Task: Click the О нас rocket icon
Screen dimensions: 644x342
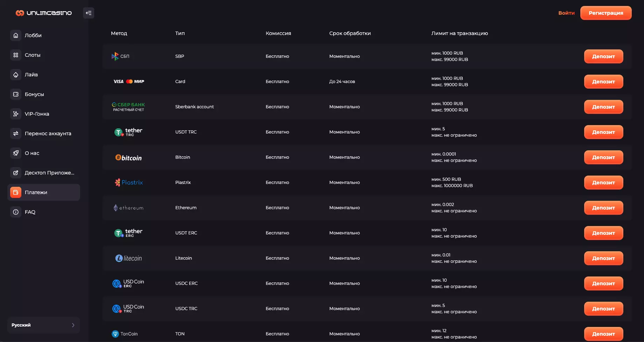Action: pyautogui.click(x=16, y=153)
